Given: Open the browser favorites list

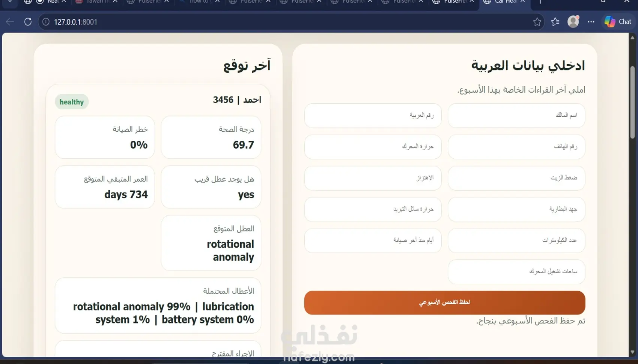Looking at the screenshot, I should pyautogui.click(x=555, y=22).
